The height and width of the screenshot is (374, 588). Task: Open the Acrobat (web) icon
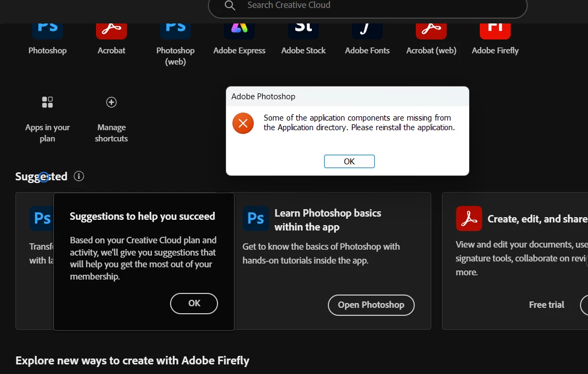click(x=431, y=31)
